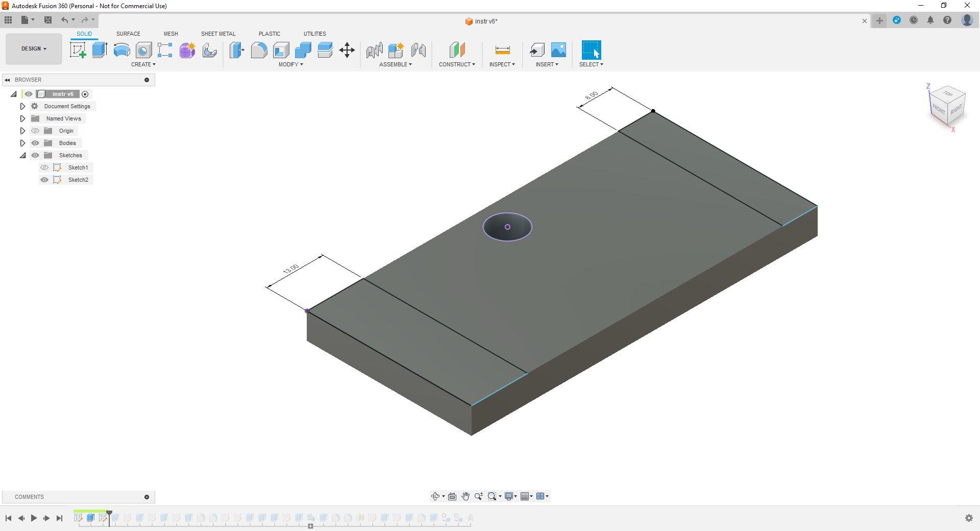Select the Measure tool
This screenshot has height=531, width=980.
[x=502, y=50]
